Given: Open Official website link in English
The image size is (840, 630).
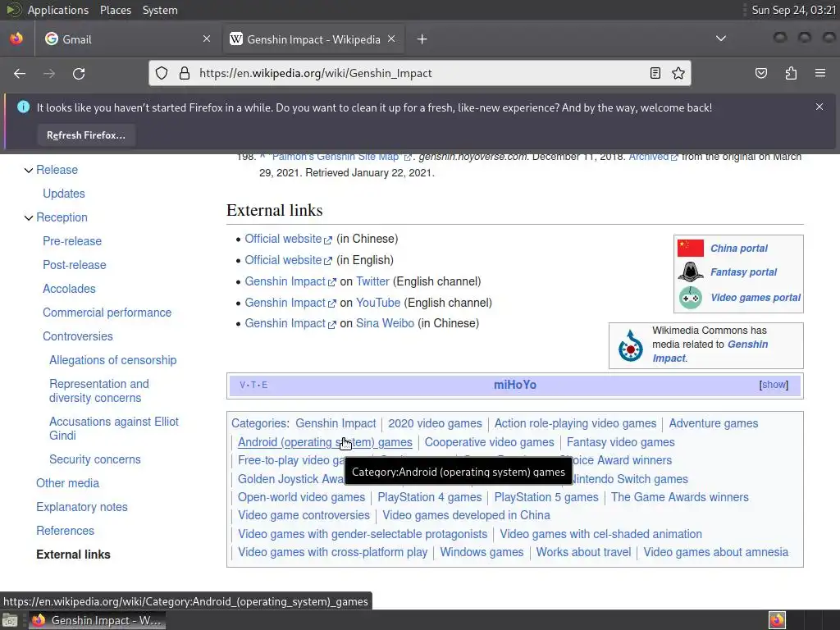Looking at the screenshot, I should 288,260.
